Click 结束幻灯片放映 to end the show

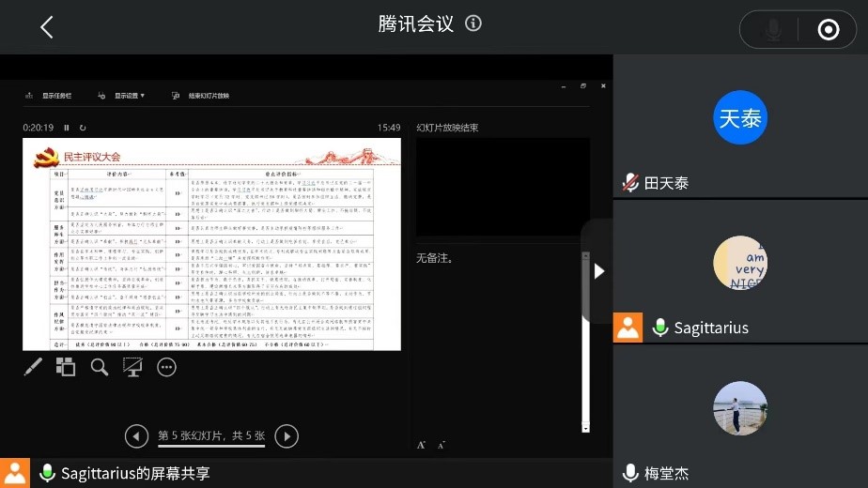[x=200, y=96]
